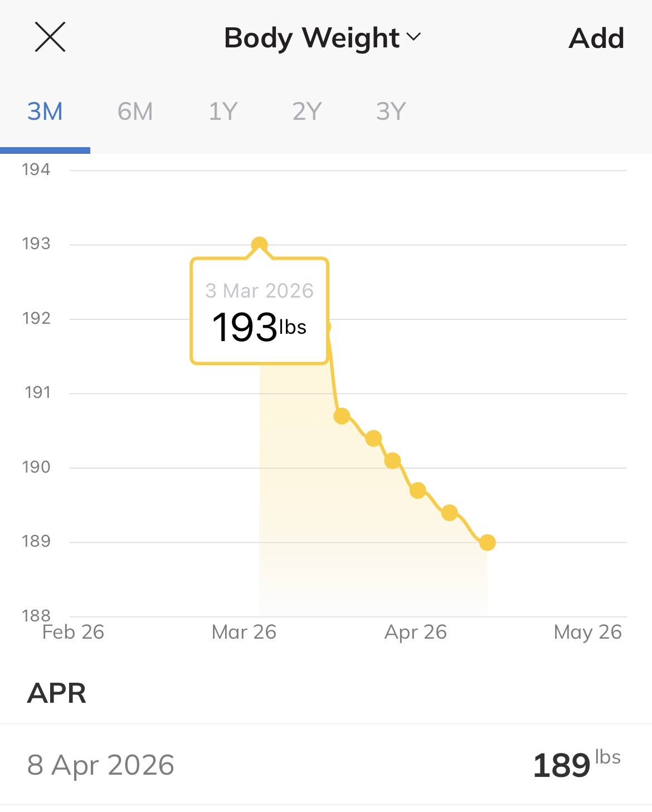Image resolution: width=652 pixels, height=812 pixels.
Task: Tap the data point closest to 190 gridline
Action: point(392,461)
